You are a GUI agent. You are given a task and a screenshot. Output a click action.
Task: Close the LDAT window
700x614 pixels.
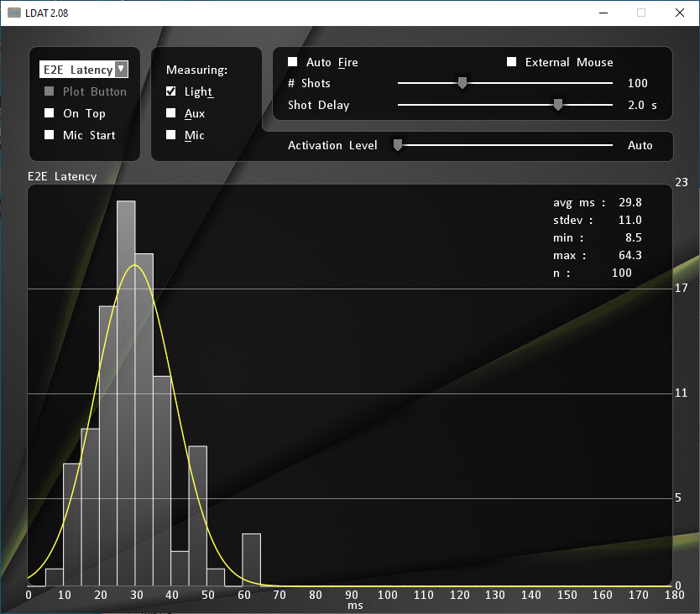pyautogui.click(x=679, y=13)
